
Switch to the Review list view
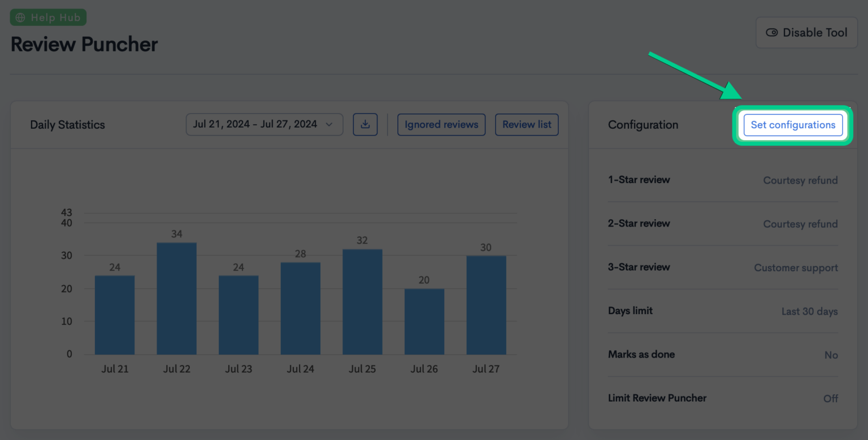(527, 124)
